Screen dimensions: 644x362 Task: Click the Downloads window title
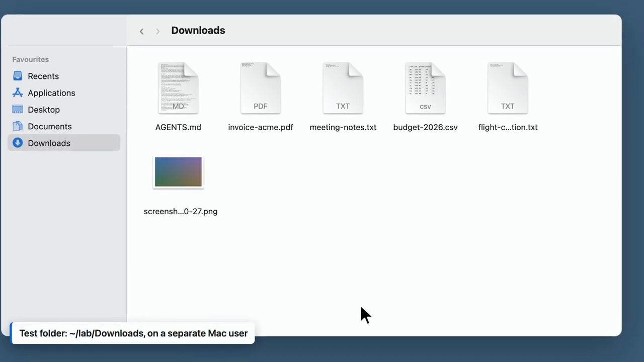click(198, 30)
